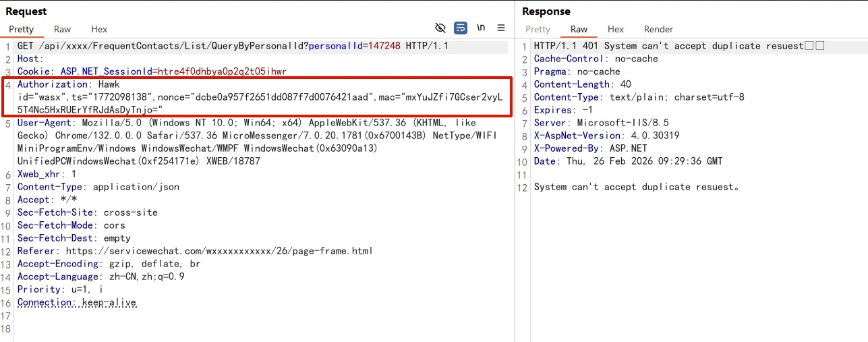This screenshot has width=868, height=342.
Task: Switch to the Request Raw tab
Action: coord(63,29)
